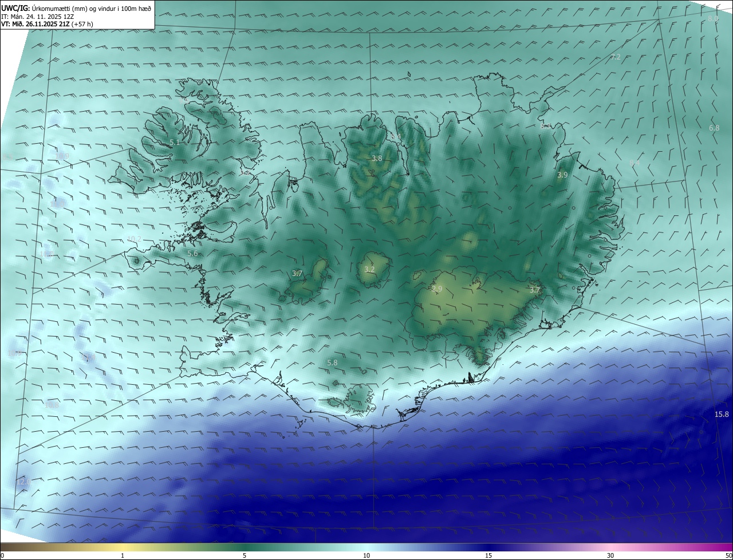Click the 3.2 value on the central glacier
Viewport: 733px width, 560px height.
click(x=369, y=269)
